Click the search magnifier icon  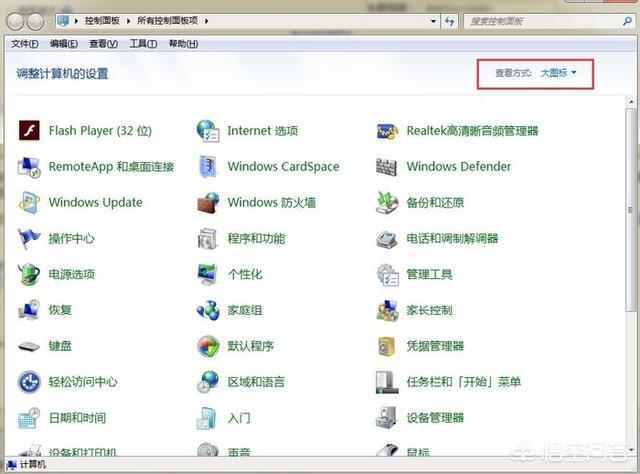[627, 21]
